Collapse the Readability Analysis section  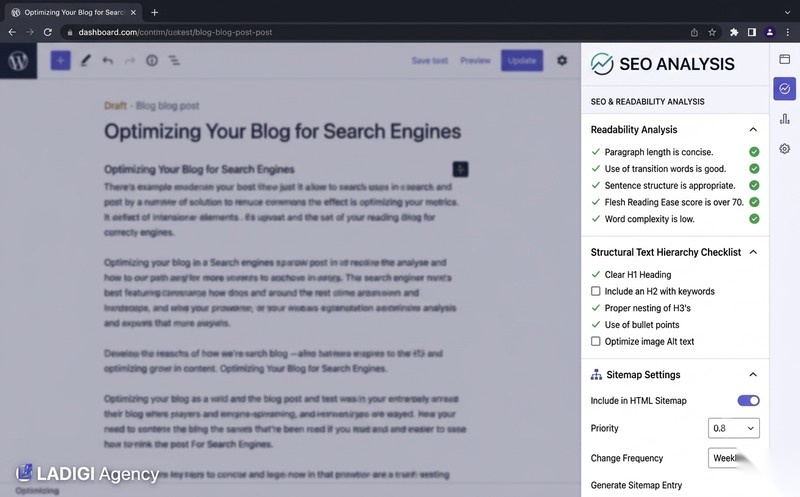(753, 130)
